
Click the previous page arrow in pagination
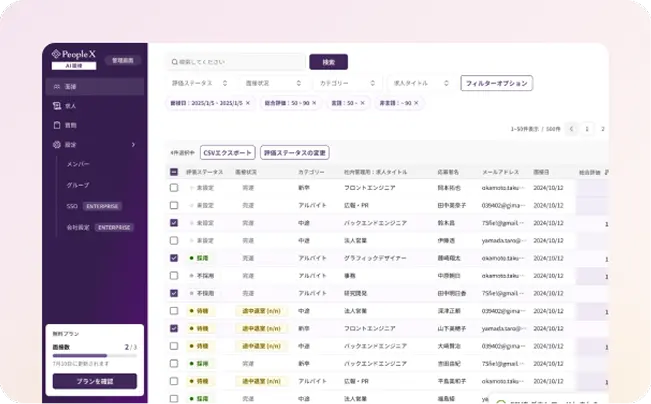point(571,129)
